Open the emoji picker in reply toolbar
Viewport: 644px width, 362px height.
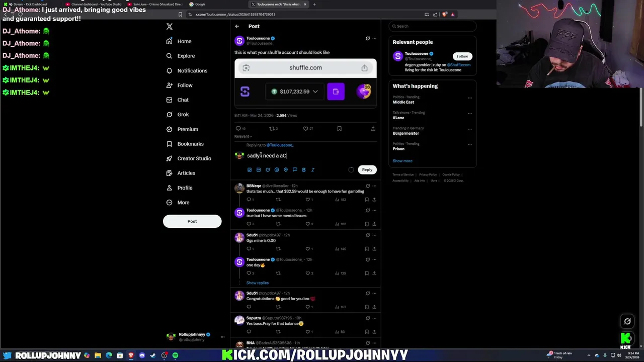pos(277,170)
